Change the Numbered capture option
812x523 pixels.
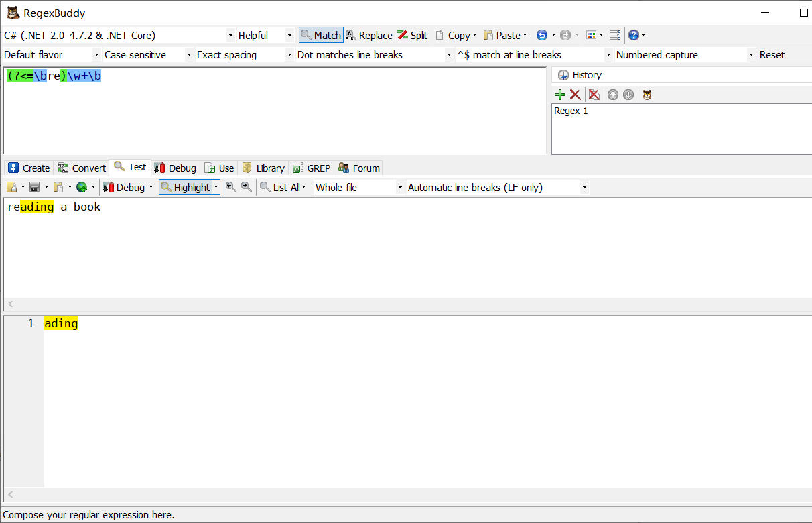(685, 54)
